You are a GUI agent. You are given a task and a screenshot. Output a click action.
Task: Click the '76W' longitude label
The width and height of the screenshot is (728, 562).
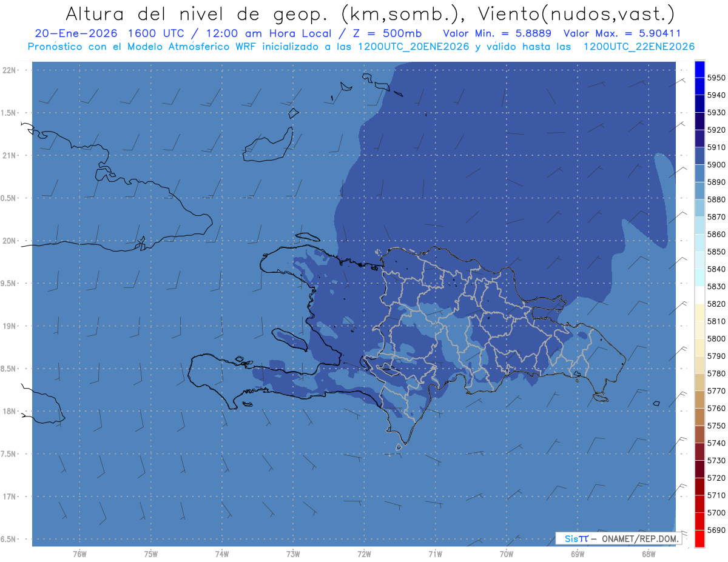tap(79, 554)
